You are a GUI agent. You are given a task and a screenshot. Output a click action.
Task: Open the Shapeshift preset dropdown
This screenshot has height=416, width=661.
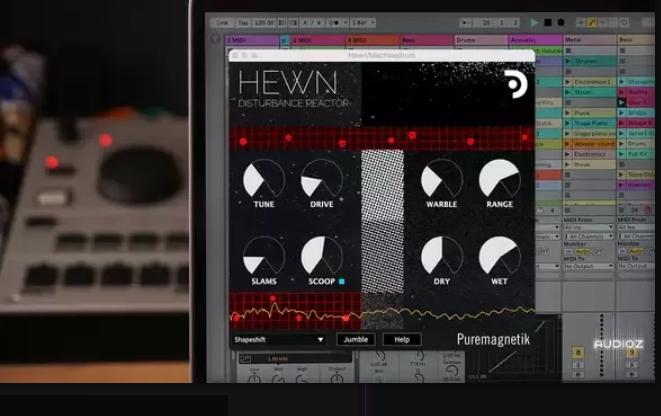[x=279, y=340]
